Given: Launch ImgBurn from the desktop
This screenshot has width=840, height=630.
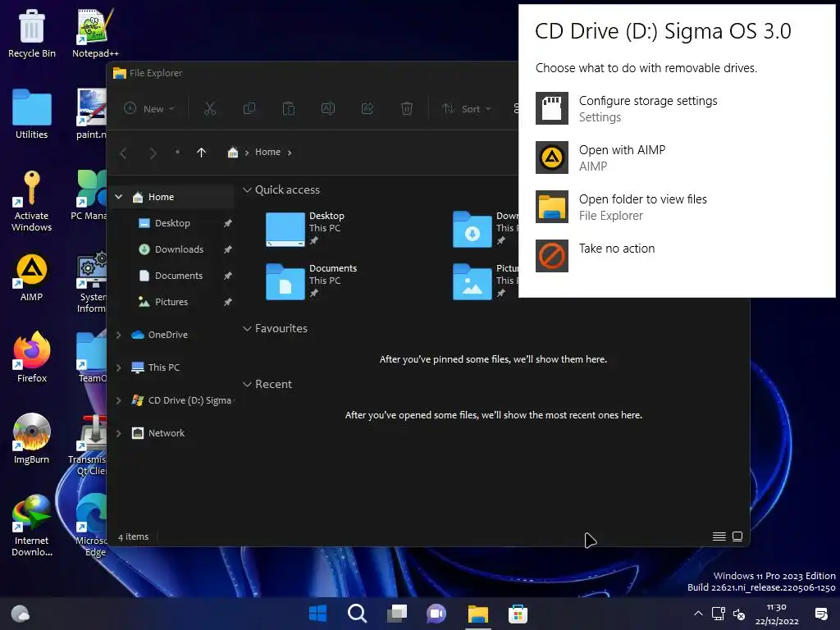Looking at the screenshot, I should [32, 439].
